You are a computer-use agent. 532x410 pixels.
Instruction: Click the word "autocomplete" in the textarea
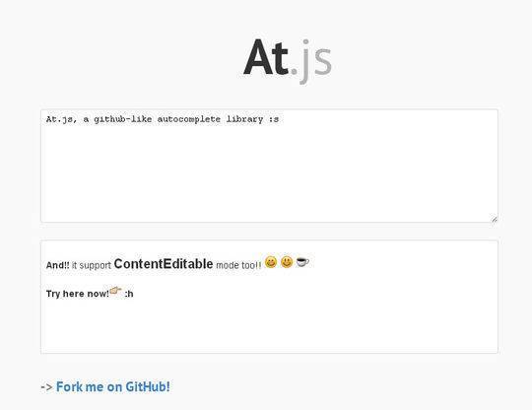coord(188,119)
